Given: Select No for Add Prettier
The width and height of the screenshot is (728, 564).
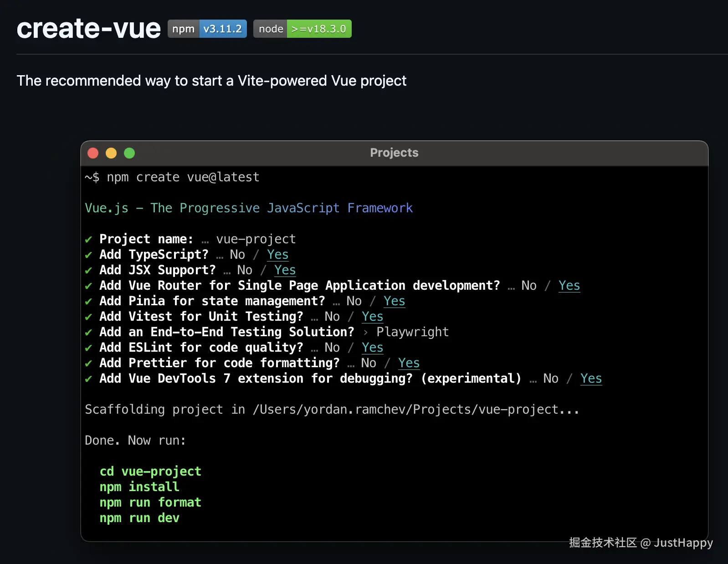Looking at the screenshot, I should (x=369, y=363).
